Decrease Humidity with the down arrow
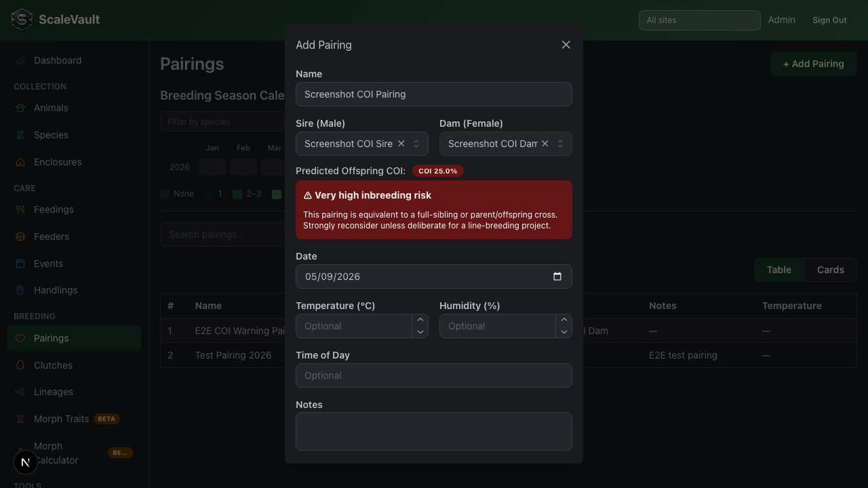 pos(564,332)
